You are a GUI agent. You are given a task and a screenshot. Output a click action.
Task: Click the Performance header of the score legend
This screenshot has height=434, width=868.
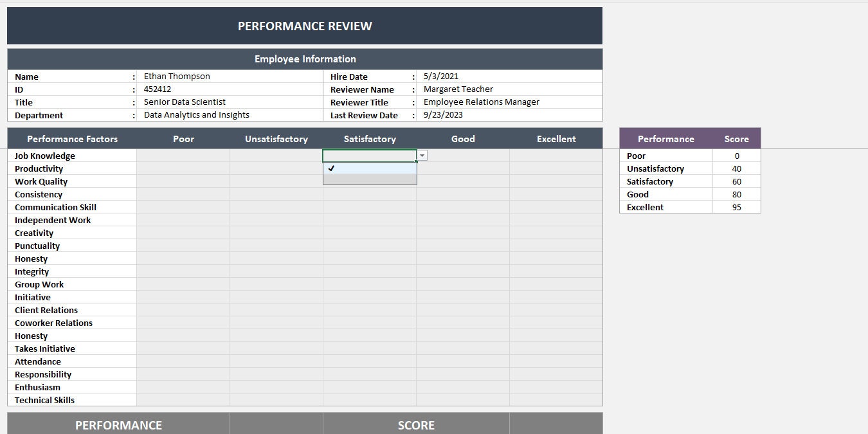[665, 138]
